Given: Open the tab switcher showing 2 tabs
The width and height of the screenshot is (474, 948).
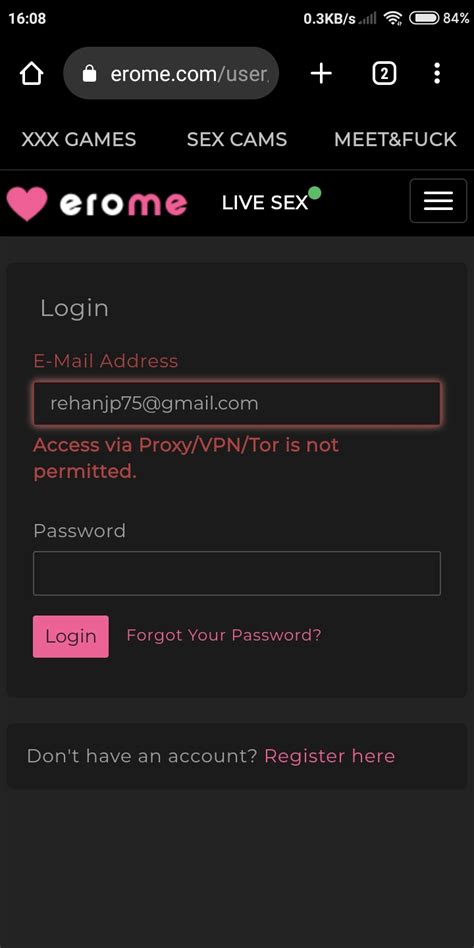Looking at the screenshot, I should coord(384,74).
